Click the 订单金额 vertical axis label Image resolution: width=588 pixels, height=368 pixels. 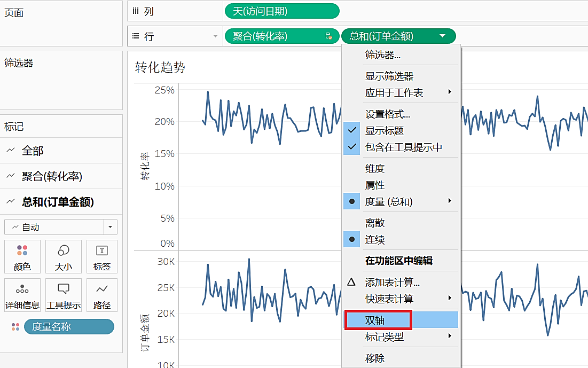pos(145,333)
